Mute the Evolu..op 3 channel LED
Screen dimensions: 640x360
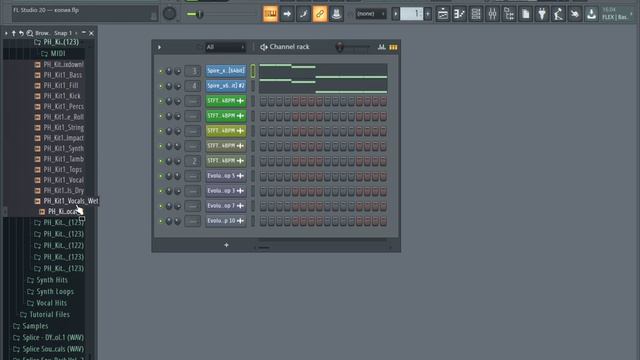click(161, 191)
